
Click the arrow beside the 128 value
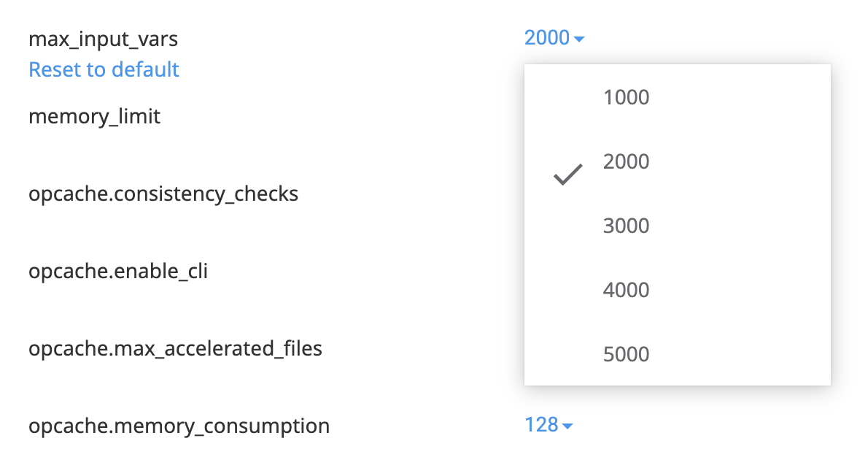tap(568, 426)
